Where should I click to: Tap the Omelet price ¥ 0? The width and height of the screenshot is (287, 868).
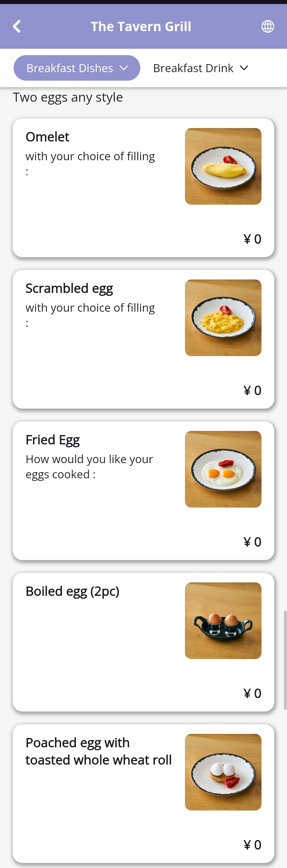pyautogui.click(x=252, y=239)
